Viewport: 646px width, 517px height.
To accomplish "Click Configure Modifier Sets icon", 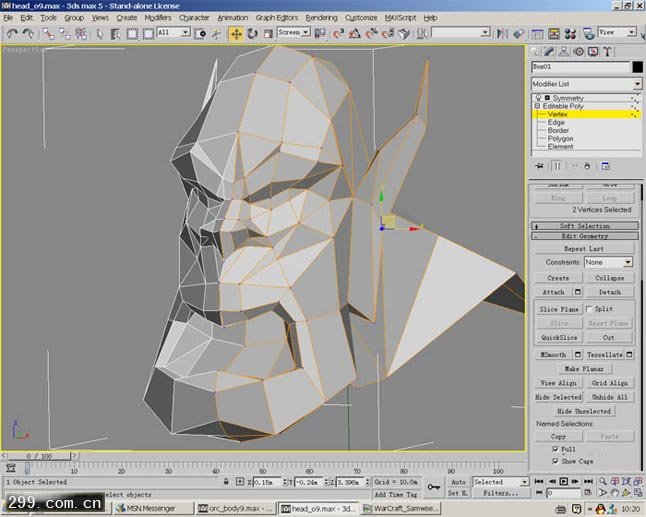I will click(606, 166).
